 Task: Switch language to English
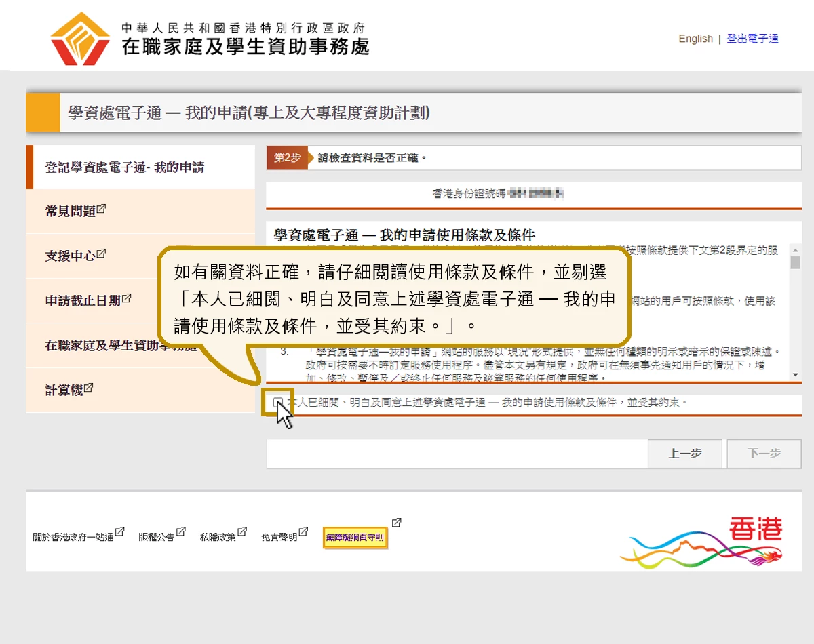[695, 39]
